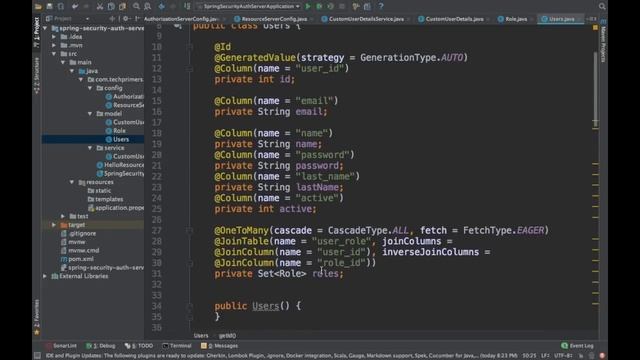Screen dimensions: 640x360
Task: Open the Event Log
Action: (x=577, y=346)
